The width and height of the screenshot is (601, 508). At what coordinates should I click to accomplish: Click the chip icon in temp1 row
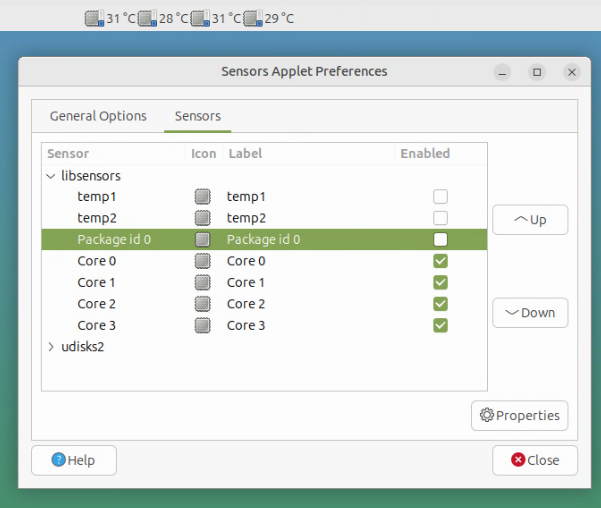(x=203, y=197)
